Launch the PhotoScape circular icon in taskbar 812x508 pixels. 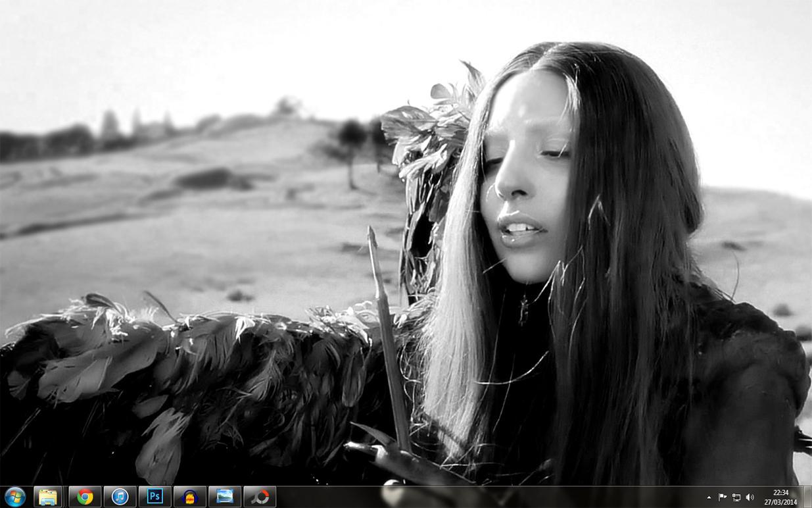pos(260,497)
